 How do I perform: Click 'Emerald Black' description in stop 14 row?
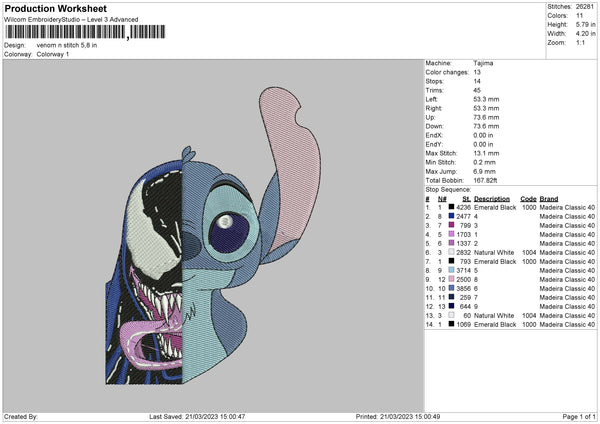(495, 325)
